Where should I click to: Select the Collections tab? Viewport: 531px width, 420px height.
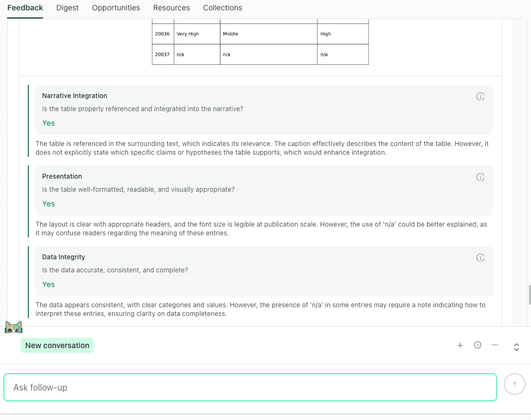[222, 8]
